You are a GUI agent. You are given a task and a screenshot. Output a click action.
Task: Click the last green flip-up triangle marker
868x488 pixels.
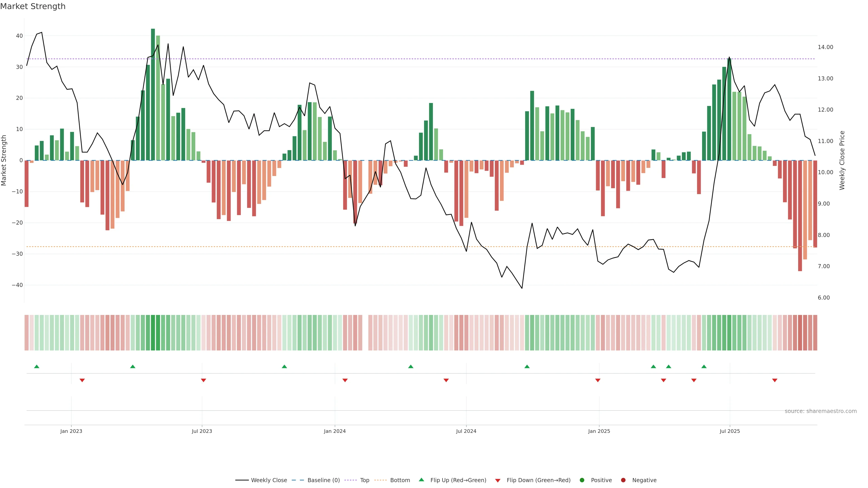(704, 366)
